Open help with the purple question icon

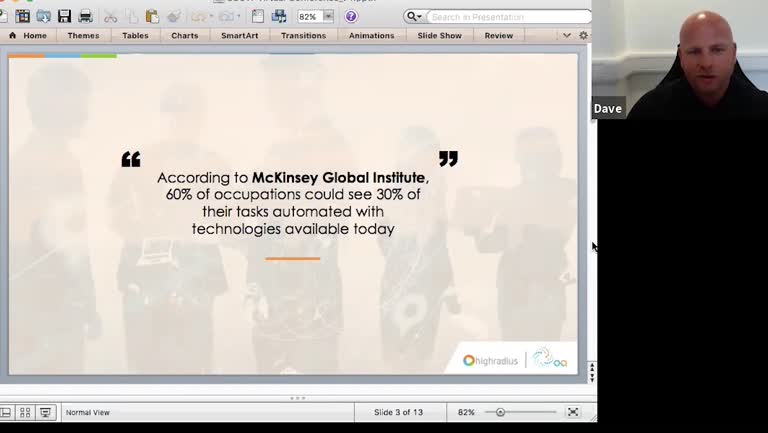[351, 17]
